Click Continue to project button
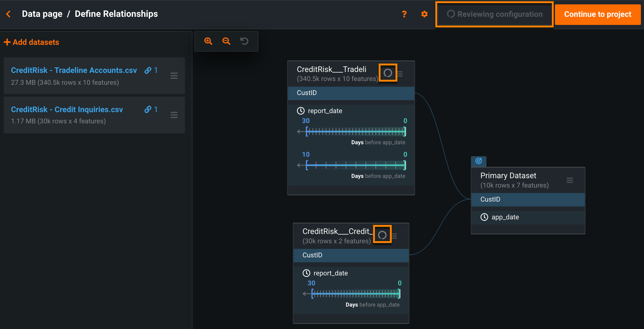 coord(598,14)
